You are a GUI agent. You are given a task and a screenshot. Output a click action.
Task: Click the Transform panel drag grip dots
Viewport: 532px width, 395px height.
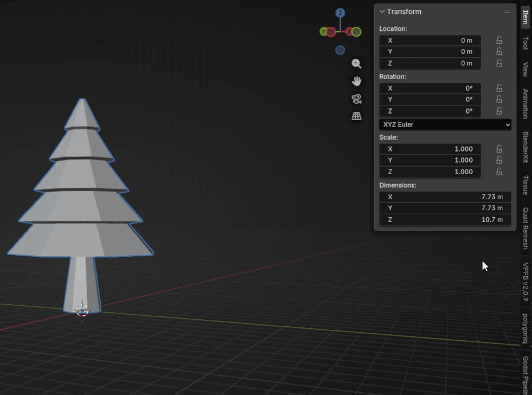point(508,12)
